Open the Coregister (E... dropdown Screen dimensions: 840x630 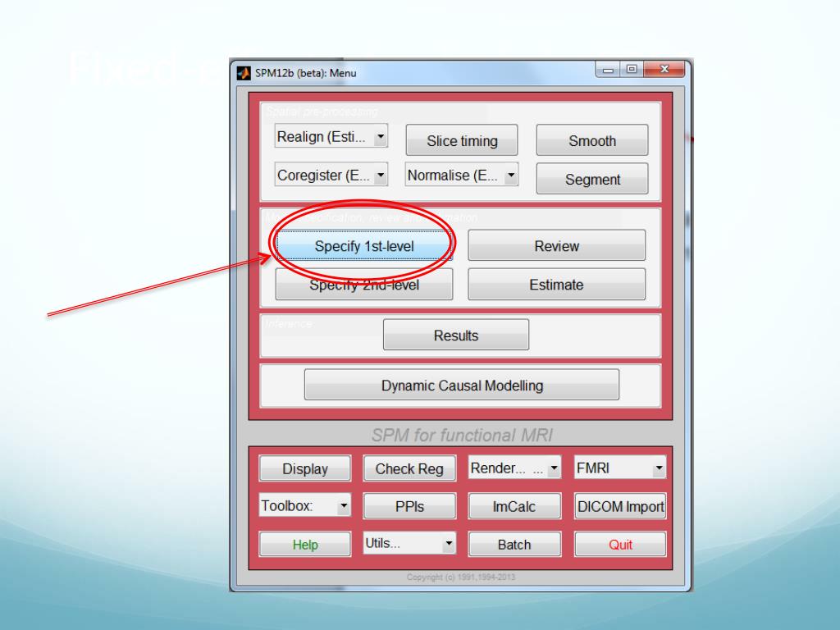(331, 175)
